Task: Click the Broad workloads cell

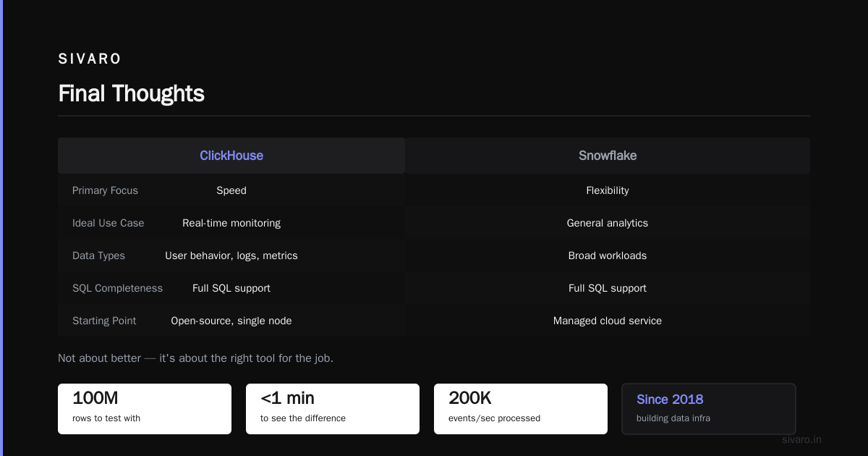Action: click(608, 256)
